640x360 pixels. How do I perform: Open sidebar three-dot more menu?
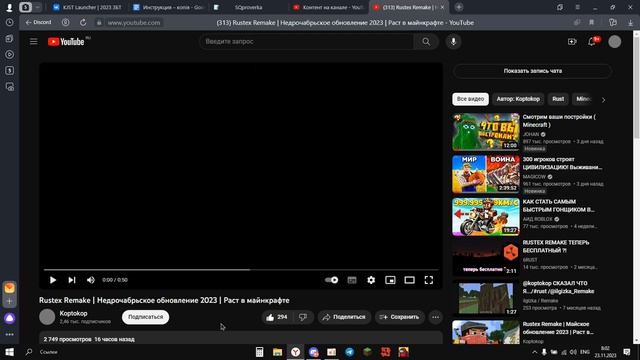tap(9, 334)
